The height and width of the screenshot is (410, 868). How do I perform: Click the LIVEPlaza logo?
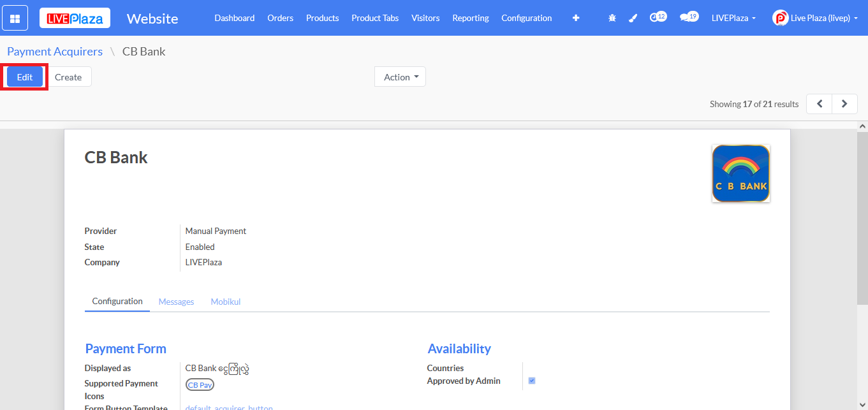[x=75, y=18]
